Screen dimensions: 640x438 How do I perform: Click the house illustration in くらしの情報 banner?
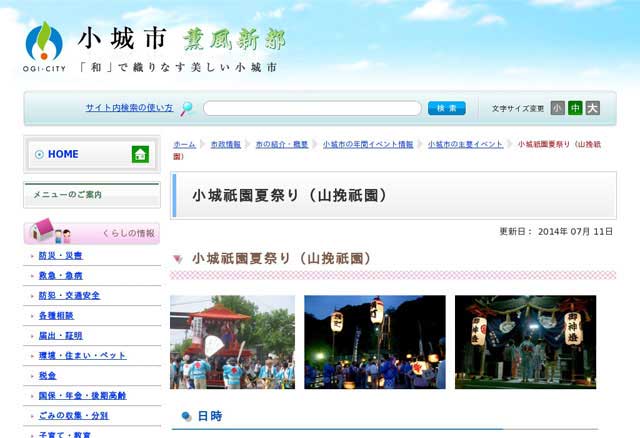(x=42, y=229)
